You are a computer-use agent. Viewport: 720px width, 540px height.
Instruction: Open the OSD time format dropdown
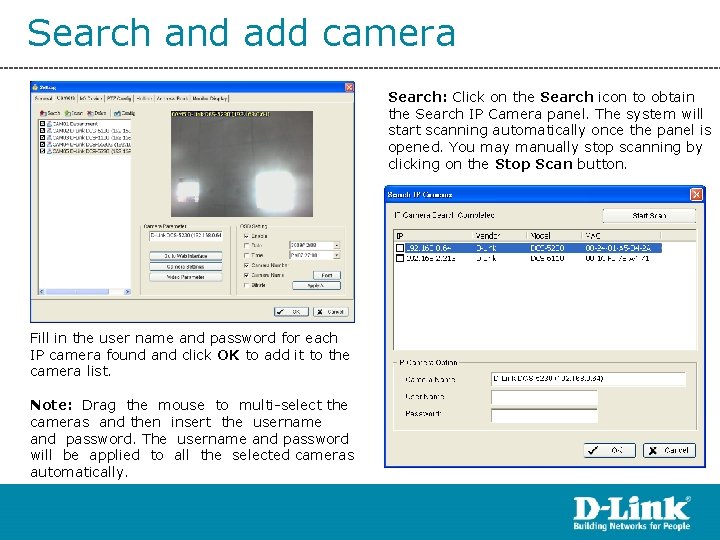coord(337,255)
